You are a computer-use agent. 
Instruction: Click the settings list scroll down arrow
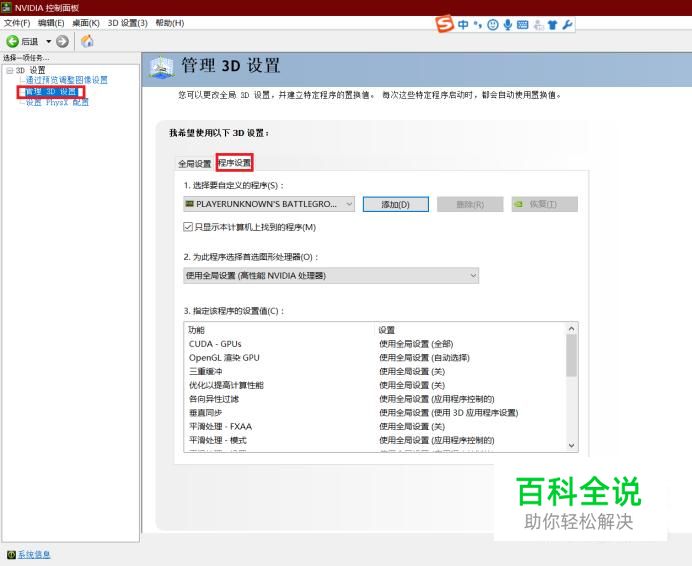point(572,445)
